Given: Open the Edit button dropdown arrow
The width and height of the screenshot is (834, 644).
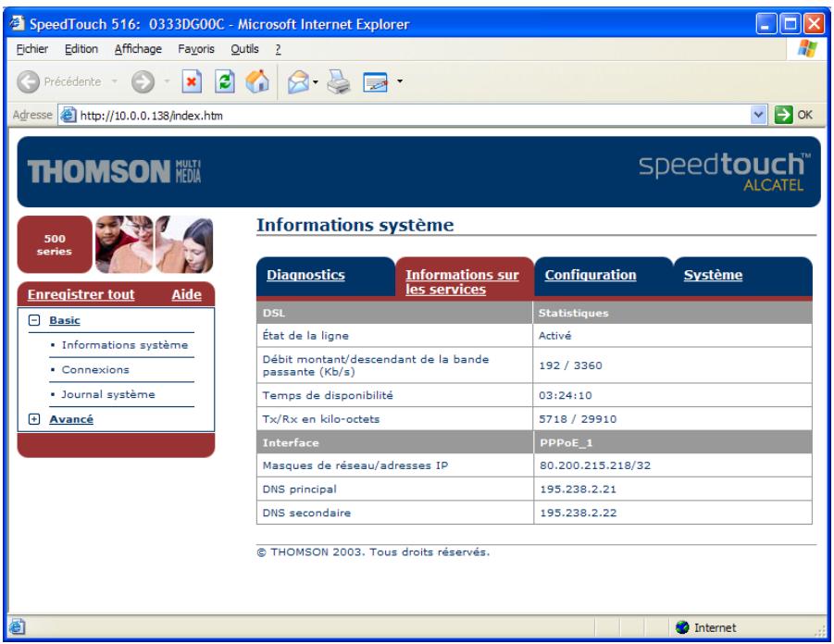Looking at the screenshot, I should [x=400, y=81].
